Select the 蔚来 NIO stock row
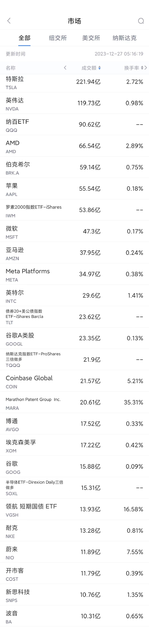 tap(74, 552)
